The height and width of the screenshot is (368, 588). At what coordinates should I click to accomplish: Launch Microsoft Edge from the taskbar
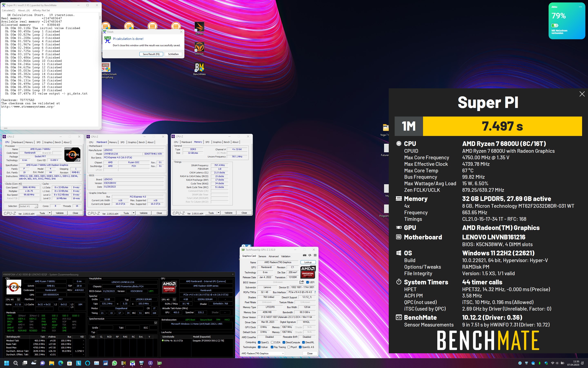[x=60, y=363]
